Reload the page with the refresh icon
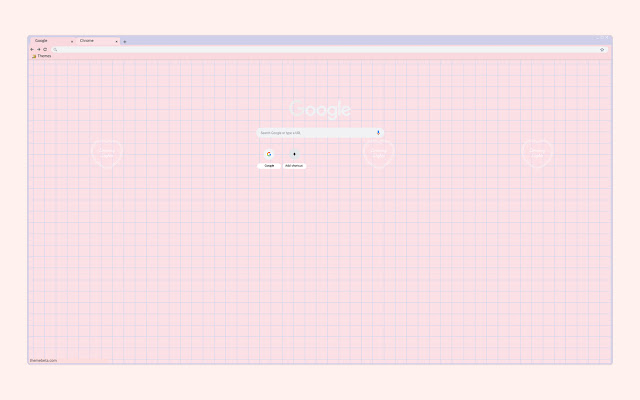The height and width of the screenshot is (400, 640). tap(45, 49)
